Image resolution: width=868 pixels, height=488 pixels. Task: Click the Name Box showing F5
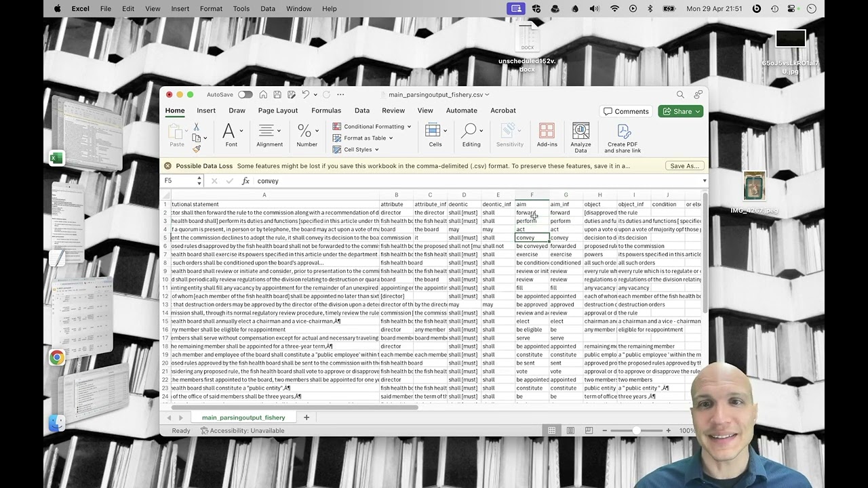[179, 181]
